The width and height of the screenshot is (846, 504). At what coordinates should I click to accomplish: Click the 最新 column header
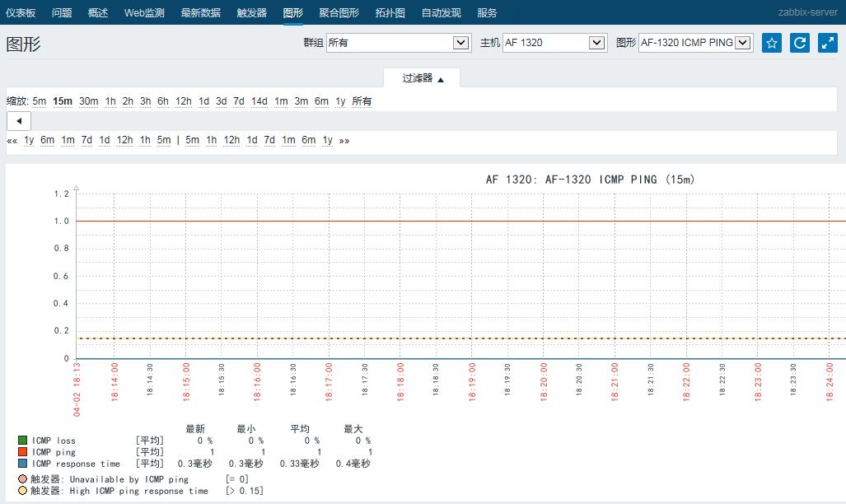coord(195,429)
